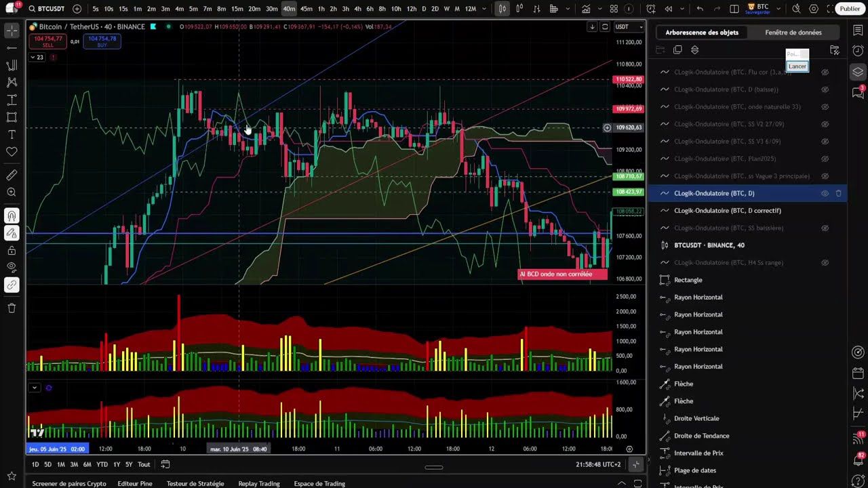Click the red SELL price button

pos(47,41)
